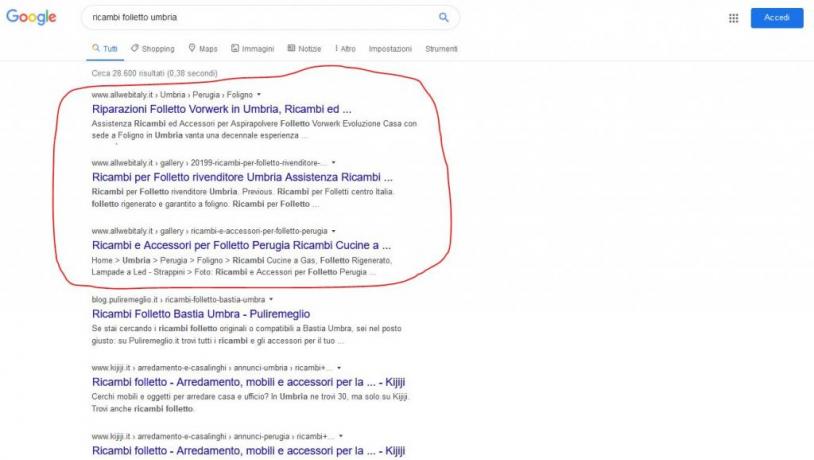The height and width of the screenshot is (460, 814).
Task: Open Kijiji result under annunci-perugia
Action: 248,451
